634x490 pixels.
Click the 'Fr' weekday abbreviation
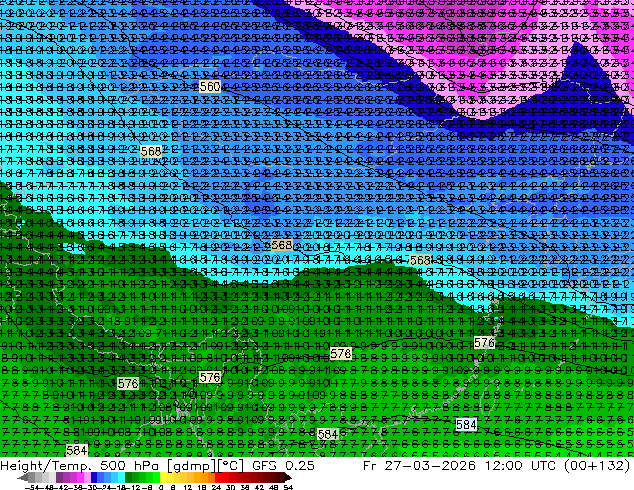pos(370,466)
